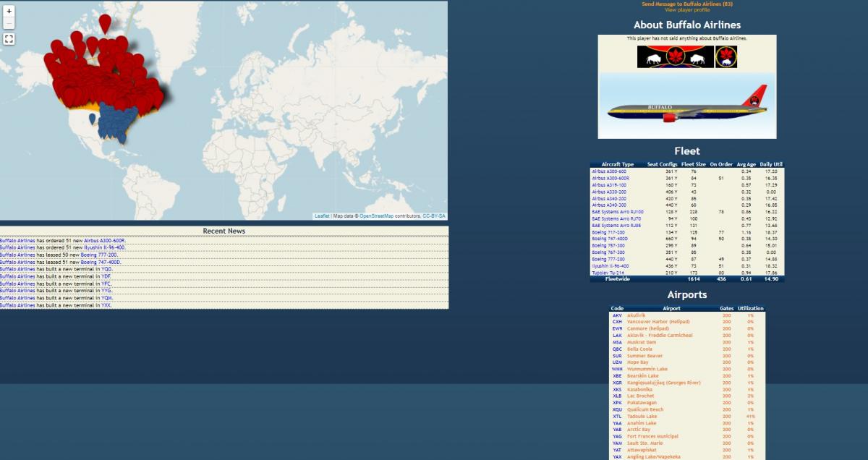This screenshot has width=868, height=460.
Task: Open the Vancouver Harbor (Helipad) airport
Action: 658,322
